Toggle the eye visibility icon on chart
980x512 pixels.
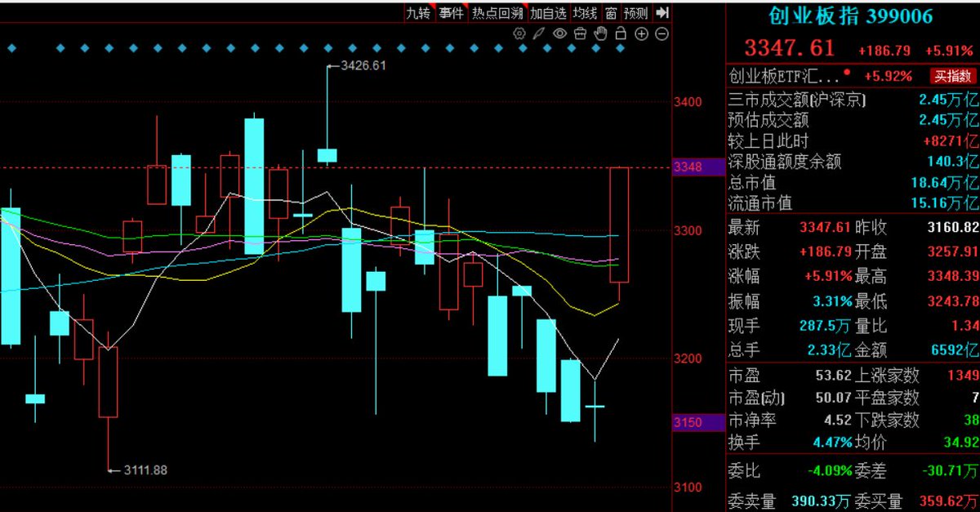(559, 33)
